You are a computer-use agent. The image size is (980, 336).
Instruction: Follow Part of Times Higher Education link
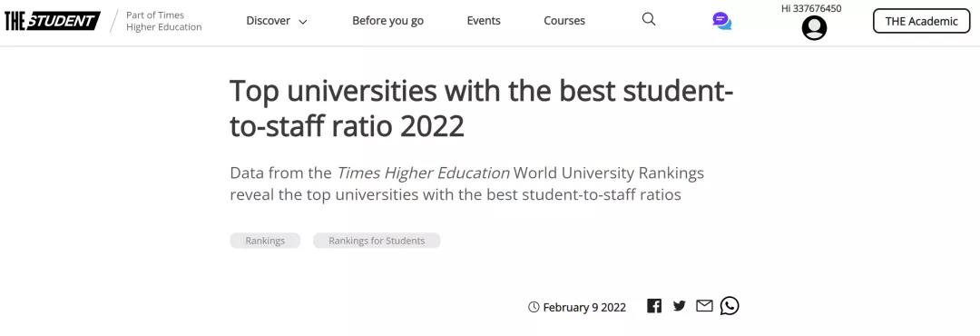[163, 21]
